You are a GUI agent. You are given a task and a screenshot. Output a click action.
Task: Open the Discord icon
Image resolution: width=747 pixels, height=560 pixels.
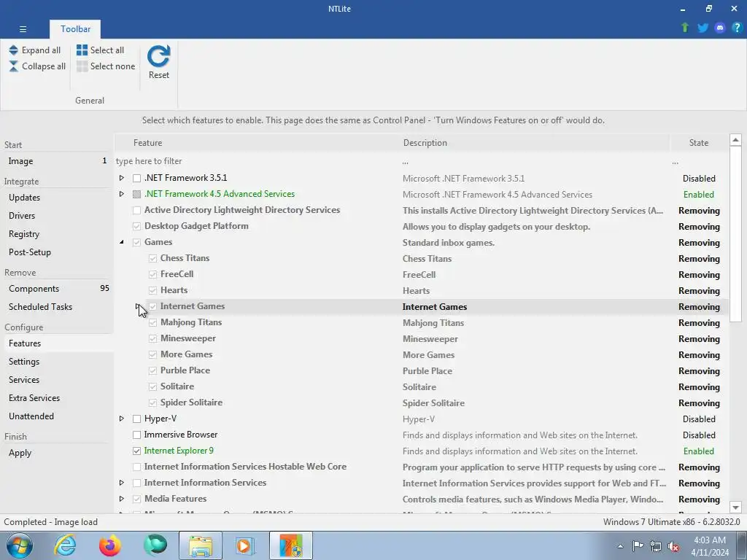click(720, 28)
